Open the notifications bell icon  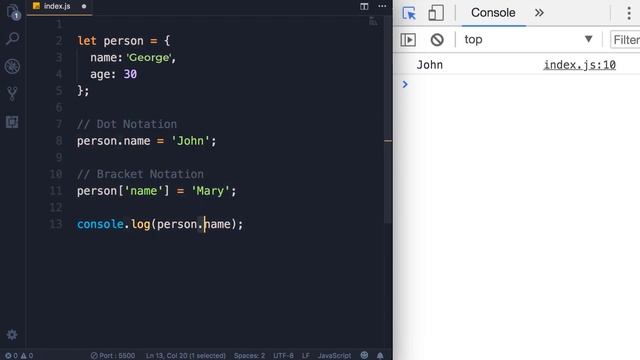pyautogui.click(x=380, y=355)
